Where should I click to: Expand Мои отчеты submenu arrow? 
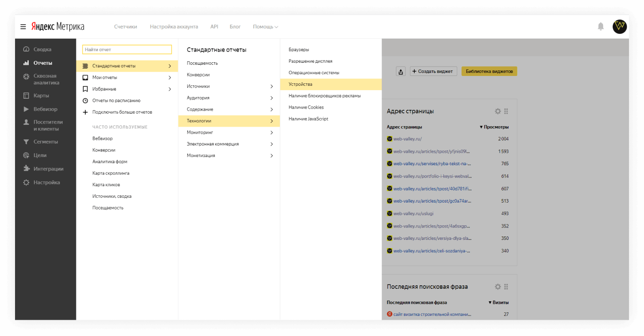click(x=170, y=78)
